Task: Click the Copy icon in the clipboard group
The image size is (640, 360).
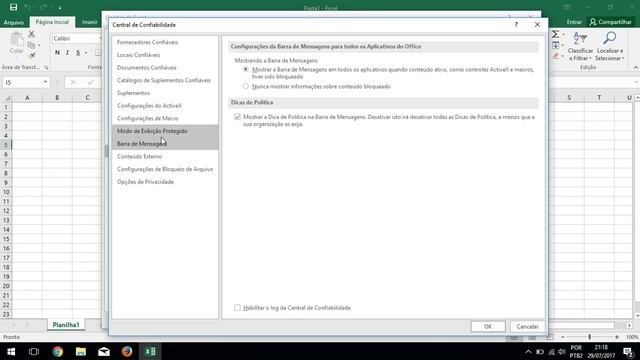Action: [31, 45]
